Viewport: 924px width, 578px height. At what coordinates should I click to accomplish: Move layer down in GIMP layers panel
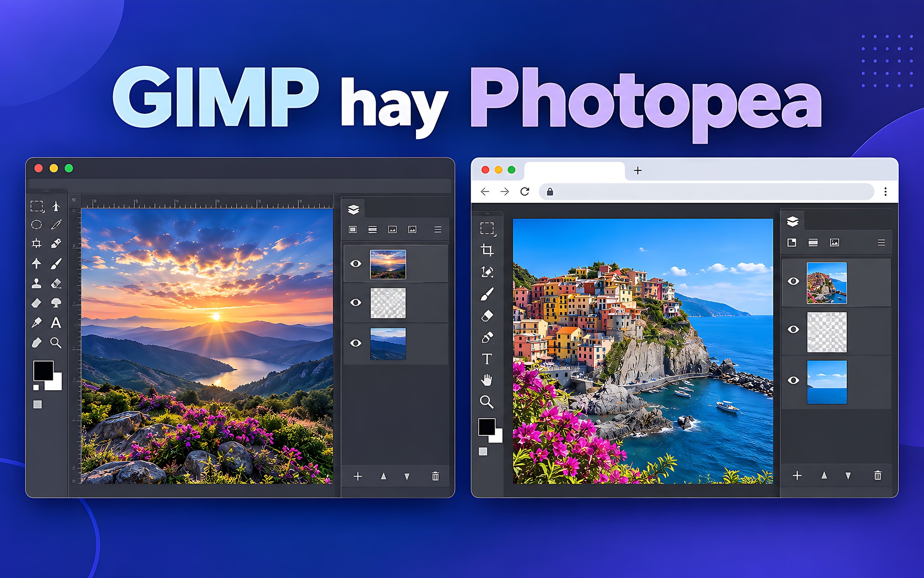point(407,476)
